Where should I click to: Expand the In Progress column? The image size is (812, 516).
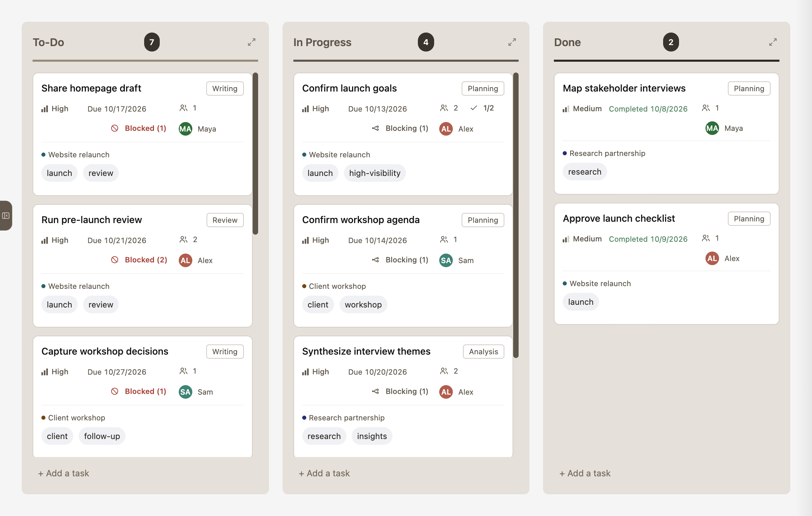512,42
